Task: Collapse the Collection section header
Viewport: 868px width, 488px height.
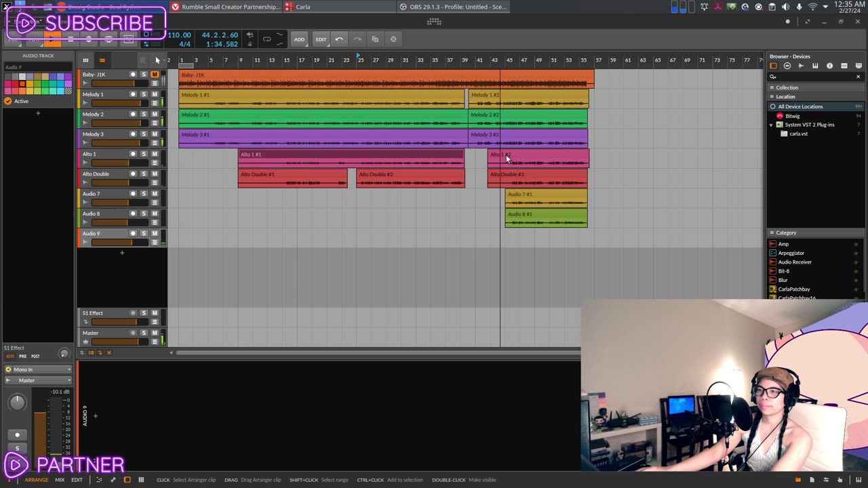Action: 816,87
